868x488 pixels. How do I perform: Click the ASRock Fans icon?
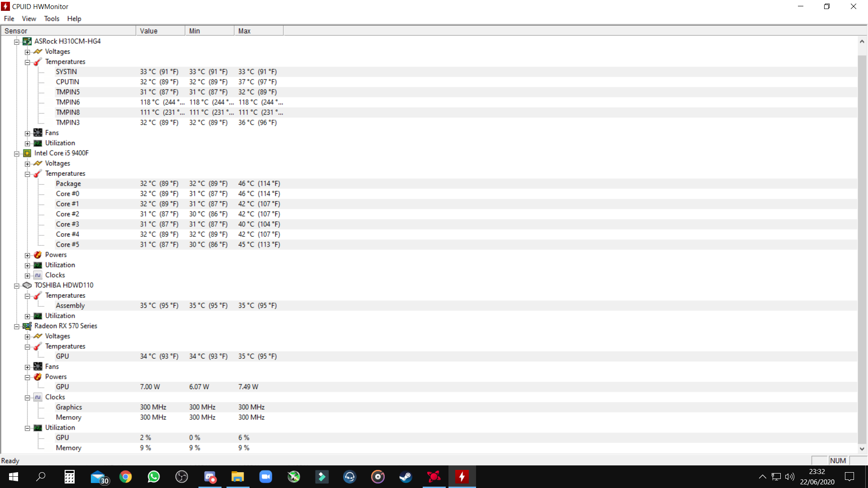(x=38, y=133)
